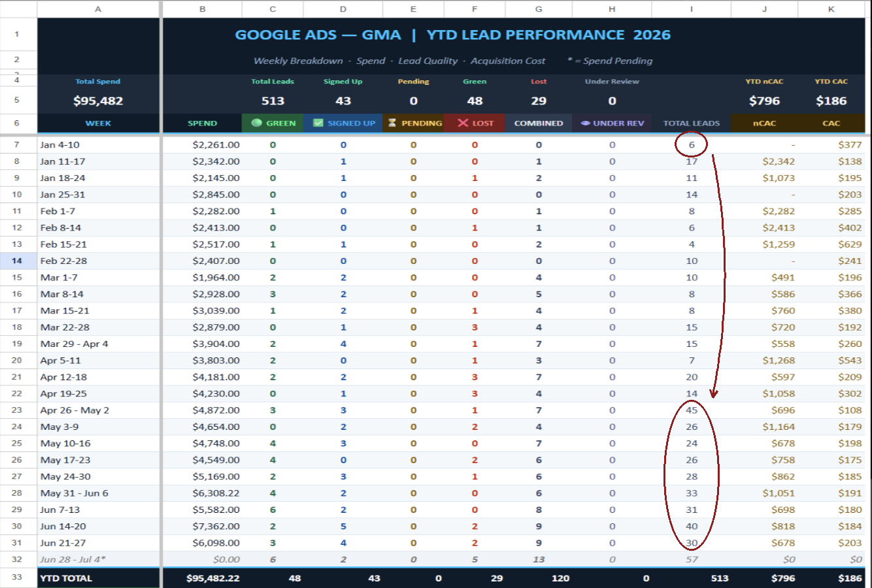The height and width of the screenshot is (588, 872).
Task: Click the eye icon in UNDER REV header
Action: click(585, 123)
